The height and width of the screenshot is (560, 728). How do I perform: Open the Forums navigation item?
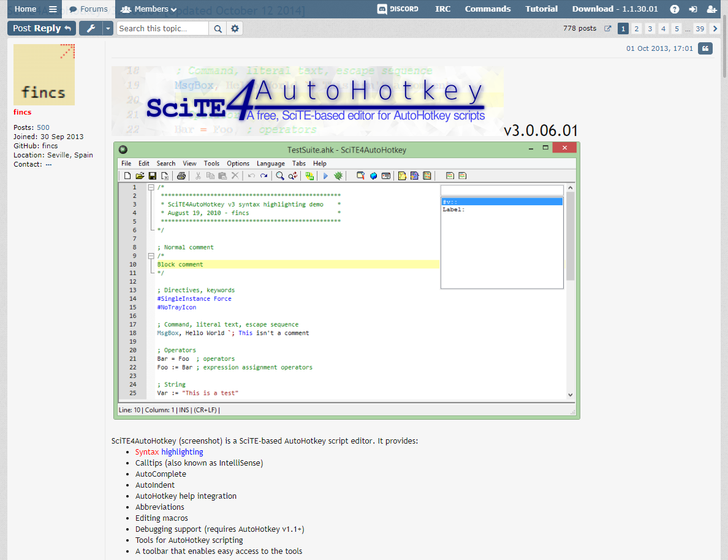(x=88, y=9)
